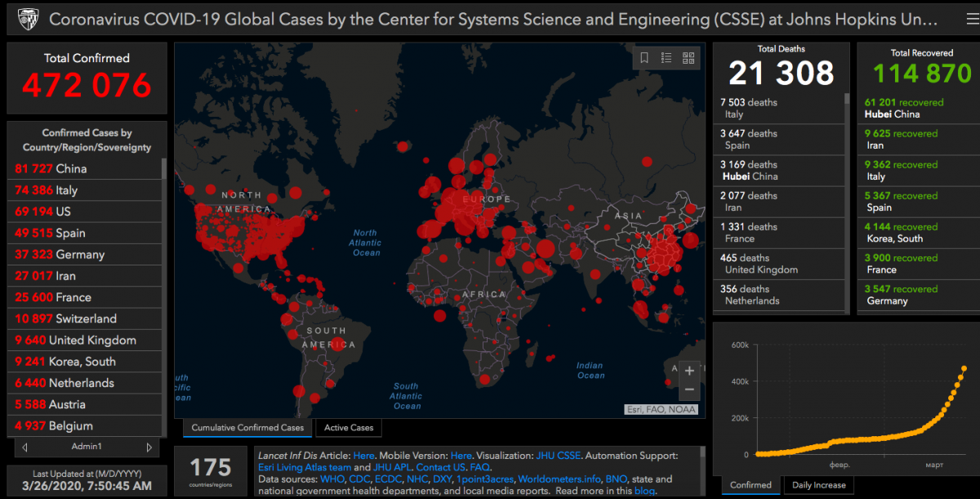
Task: Click 9 362 recovered Italy entry
Action: (920, 171)
